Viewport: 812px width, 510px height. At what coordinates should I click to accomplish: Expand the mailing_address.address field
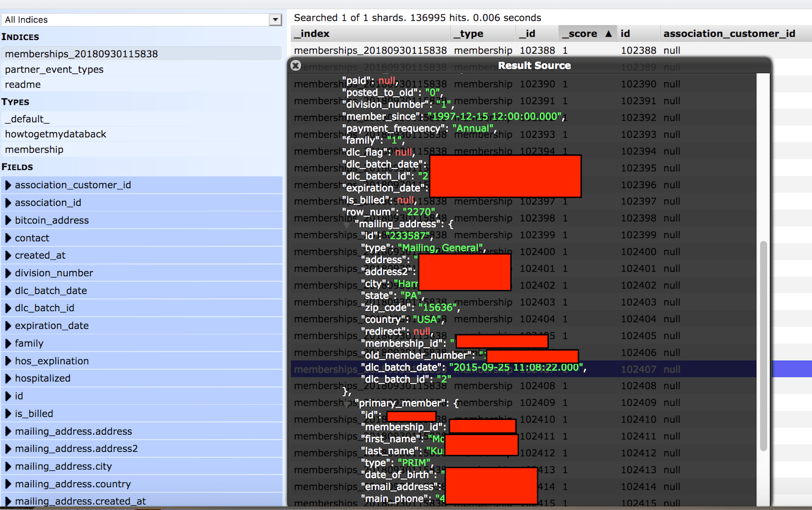click(x=8, y=431)
